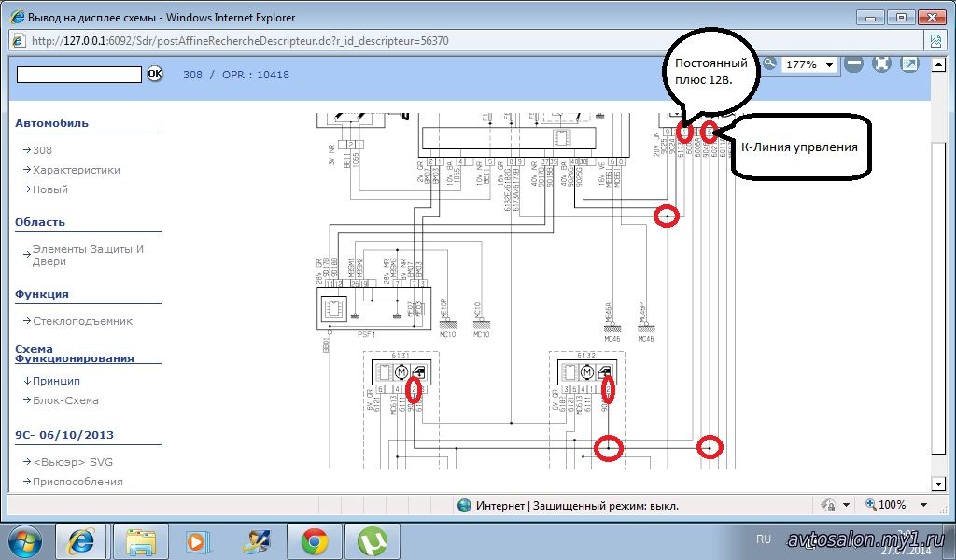This screenshot has width=956, height=560.
Task: Open the Характеристики link
Action: point(76,170)
